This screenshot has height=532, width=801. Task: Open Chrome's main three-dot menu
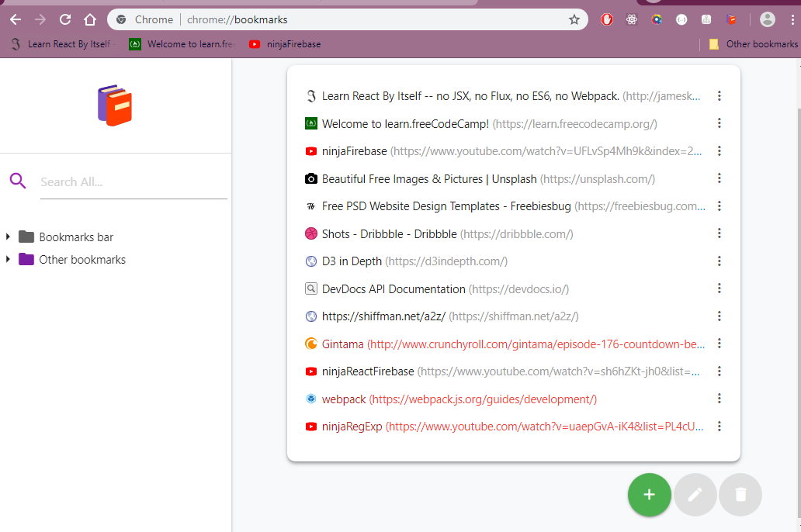point(792,19)
